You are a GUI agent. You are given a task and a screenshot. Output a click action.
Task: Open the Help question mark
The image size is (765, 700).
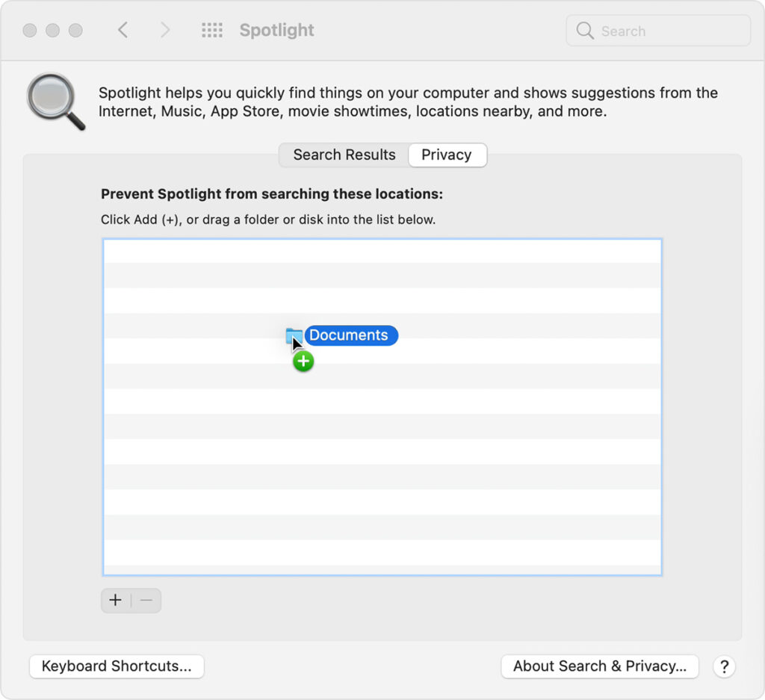724,666
